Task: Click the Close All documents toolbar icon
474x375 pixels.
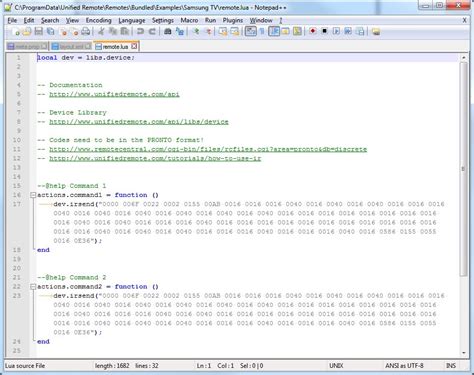Action: [x=74, y=32]
